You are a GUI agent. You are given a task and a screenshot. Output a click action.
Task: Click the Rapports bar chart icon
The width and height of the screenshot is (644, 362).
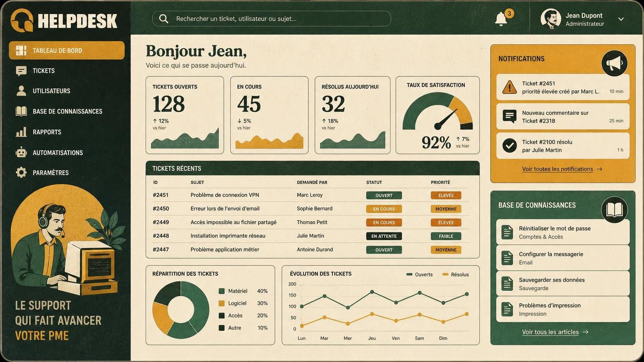pyautogui.click(x=21, y=132)
